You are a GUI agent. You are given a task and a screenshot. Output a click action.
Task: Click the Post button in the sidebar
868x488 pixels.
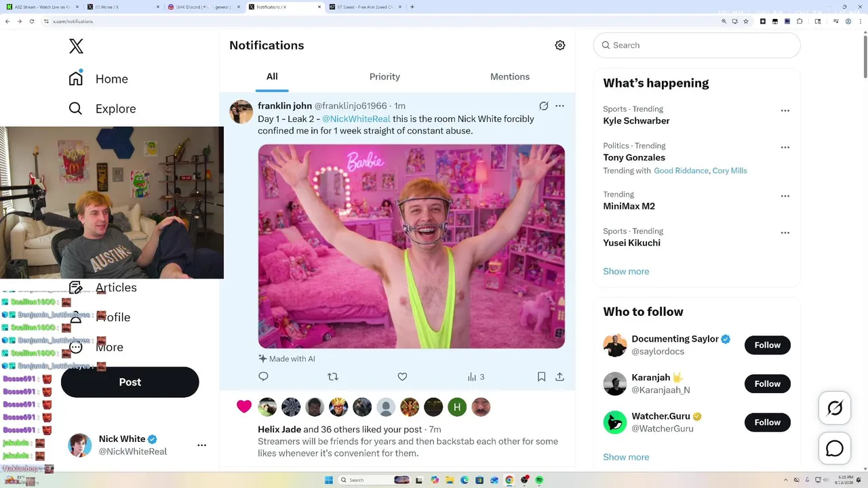click(130, 382)
